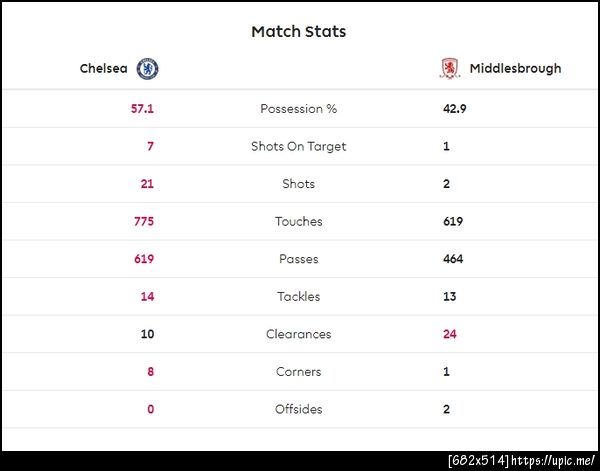Viewport: 600px width, 471px height.
Task: Click the Corners stat label
Action: click(x=298, y=372)
